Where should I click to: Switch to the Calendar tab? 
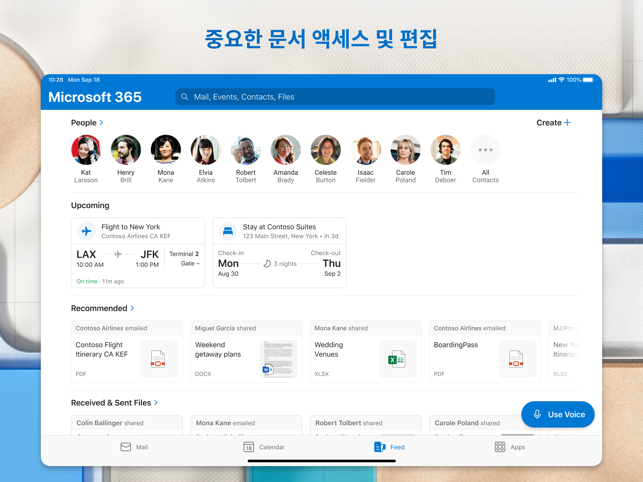click(x=264, y=447)
